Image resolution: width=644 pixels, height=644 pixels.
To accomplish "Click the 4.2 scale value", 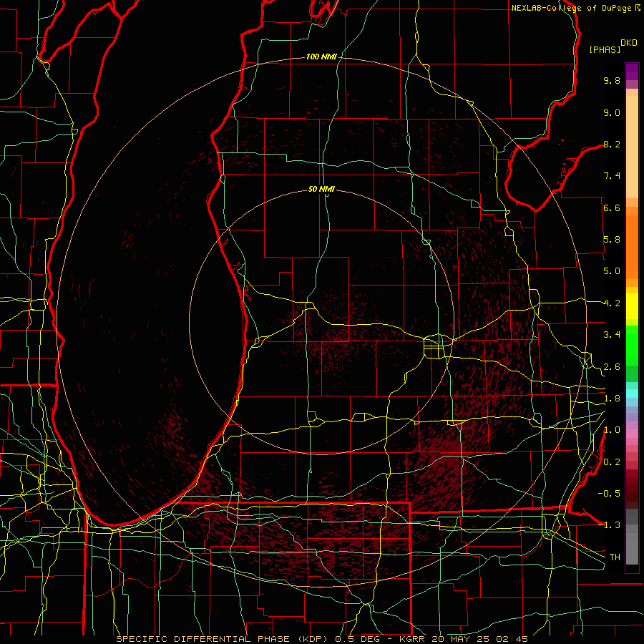I will point(612,303).
